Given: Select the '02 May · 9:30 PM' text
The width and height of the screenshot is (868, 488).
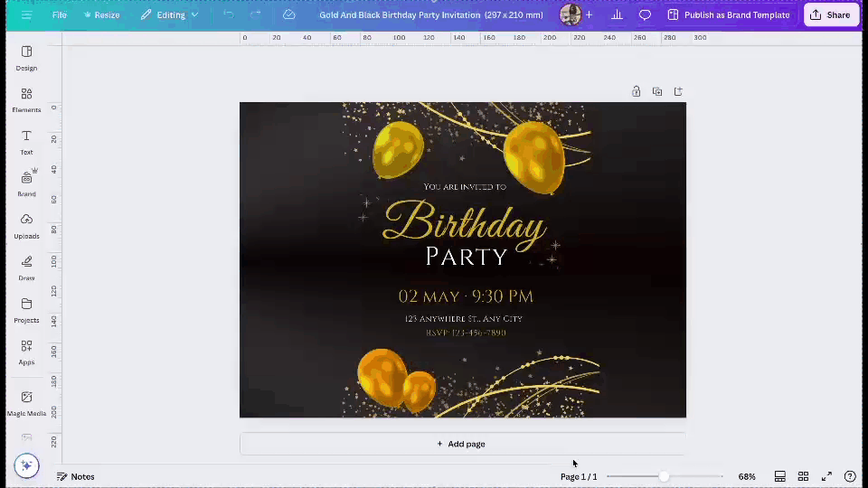Looking at the screenshot, I should point(466,296).
